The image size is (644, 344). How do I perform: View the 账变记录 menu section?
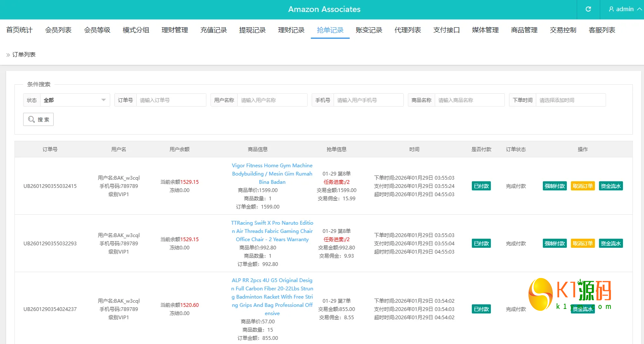click(x=369, y=30)
